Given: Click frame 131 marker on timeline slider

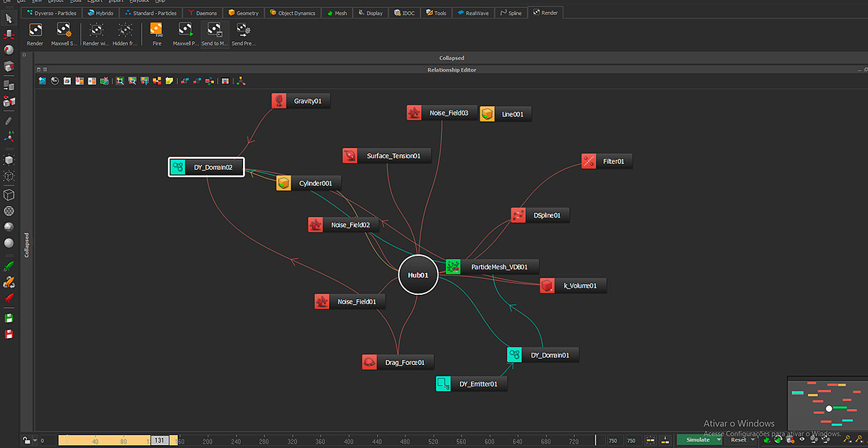Looking at the screenshot, I should click(159, 440).
